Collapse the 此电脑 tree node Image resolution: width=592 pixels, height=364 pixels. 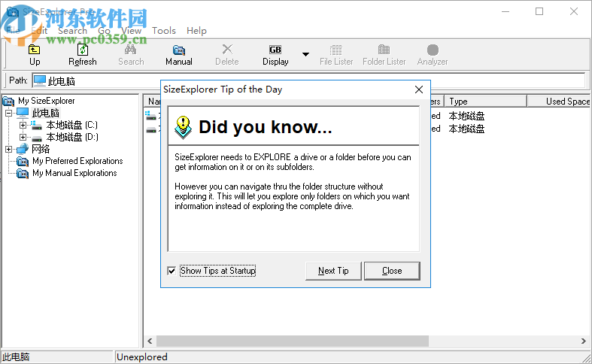coord(9,113)
